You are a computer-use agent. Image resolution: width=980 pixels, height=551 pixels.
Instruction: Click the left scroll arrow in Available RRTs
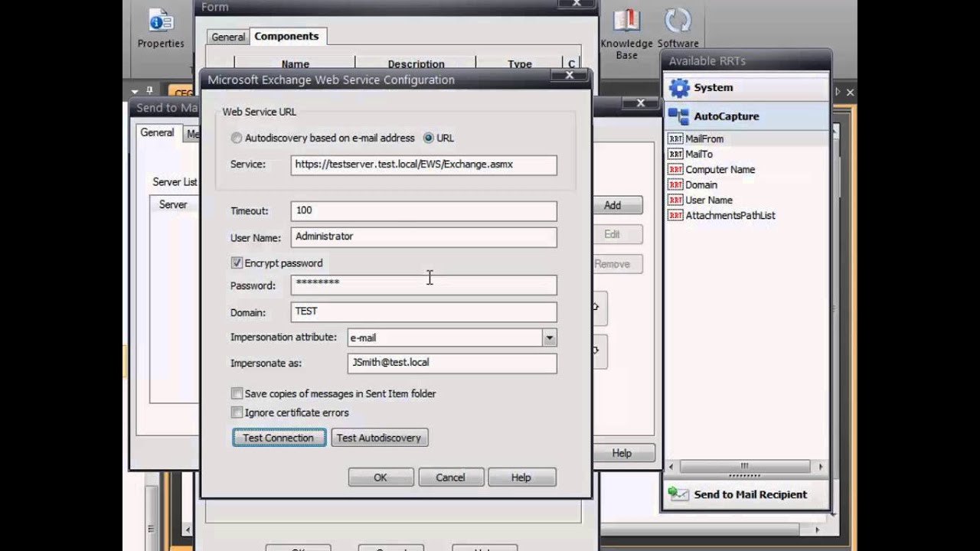click(x=671, y=466)
